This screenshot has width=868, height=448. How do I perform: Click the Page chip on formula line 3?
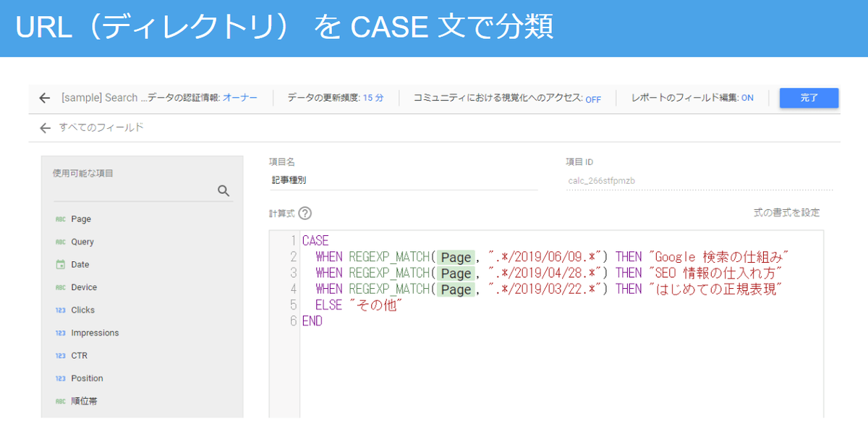click(456, 274)
